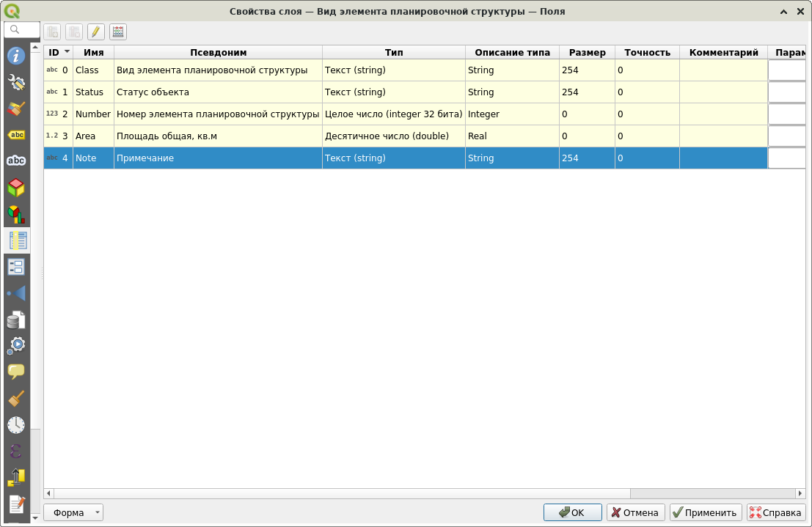Viewport: 812px width, 527px height.
Task: Open the 3D View settings
Action: (16, 187)
